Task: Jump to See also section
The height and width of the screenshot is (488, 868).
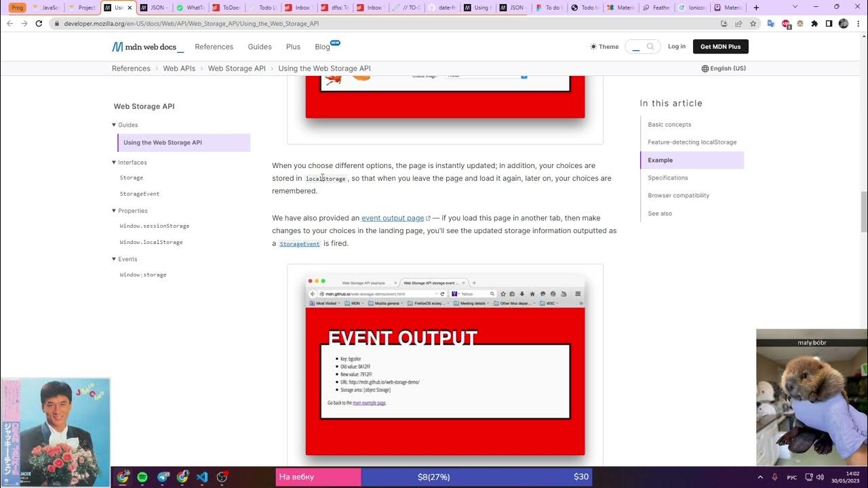Action: 660,213
